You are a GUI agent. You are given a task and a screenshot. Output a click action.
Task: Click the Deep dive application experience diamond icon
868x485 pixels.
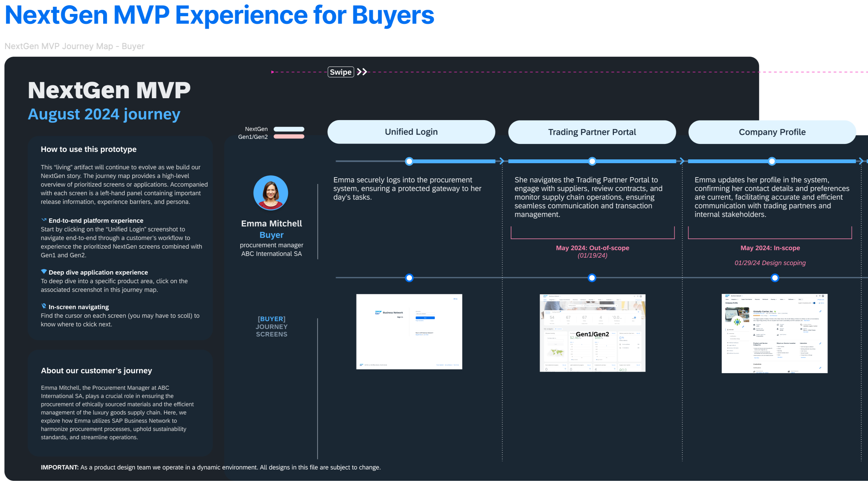coord(44,272)
